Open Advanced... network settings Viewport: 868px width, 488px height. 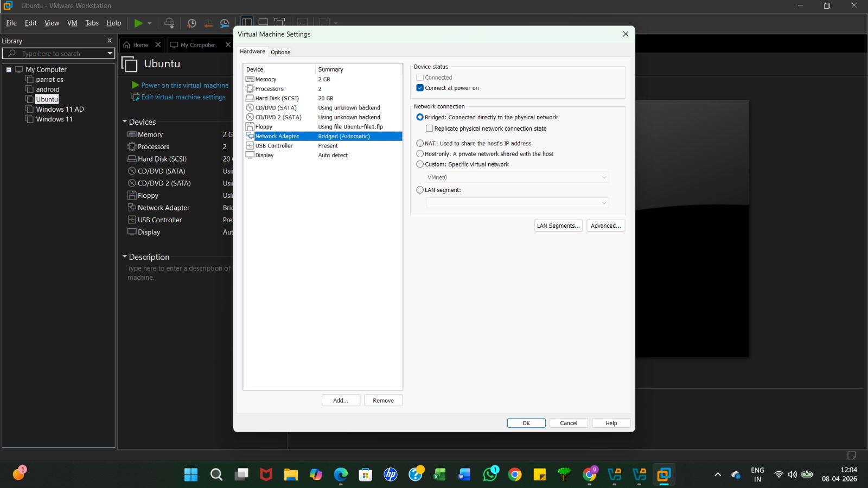click(x=606, y=226)
